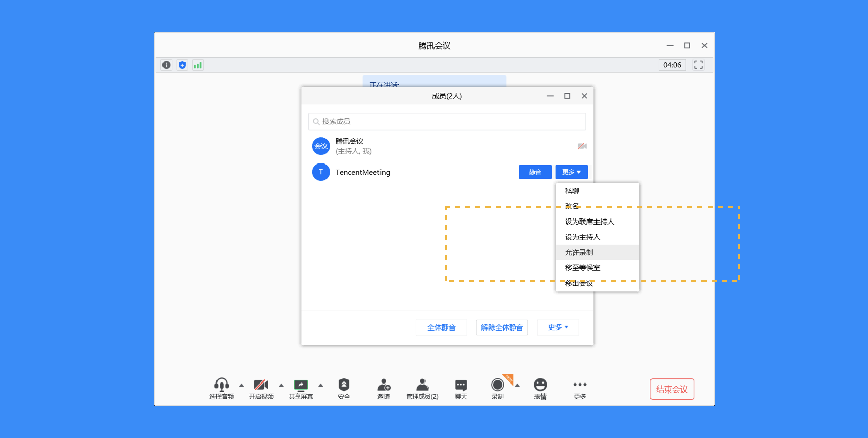Mute TencentMeeting with the 静音 button
This screenshot has height=438, width=868.
[x=535, y=172]
